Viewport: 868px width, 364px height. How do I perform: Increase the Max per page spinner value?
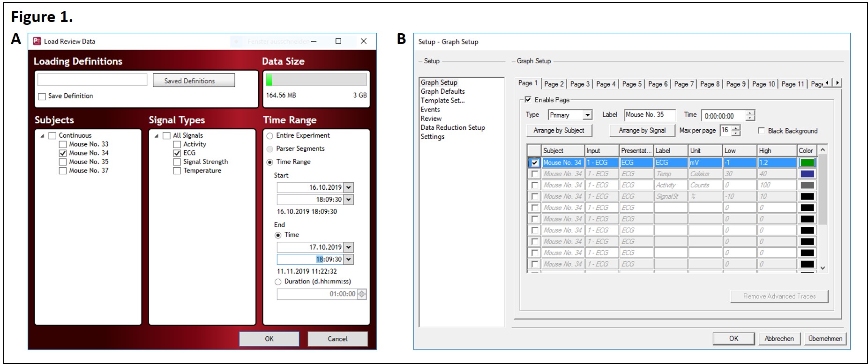click(x=736, y=127)
